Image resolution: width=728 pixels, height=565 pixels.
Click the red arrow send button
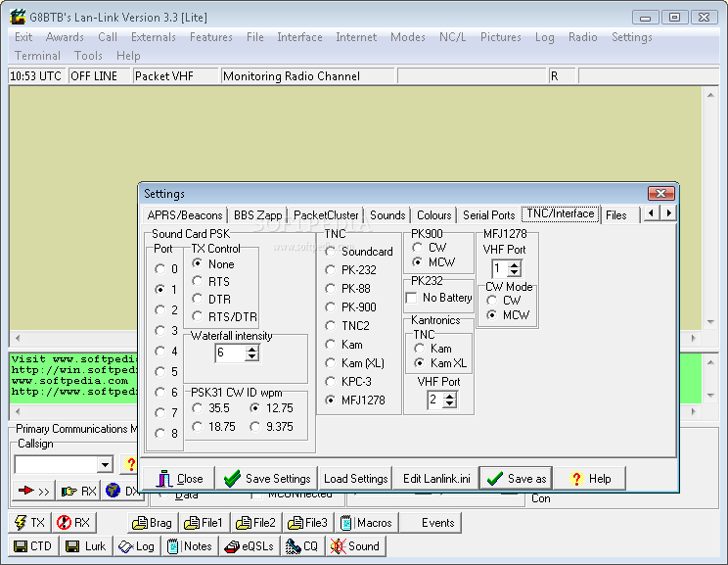pyautogui.click(x=33, y=491)
